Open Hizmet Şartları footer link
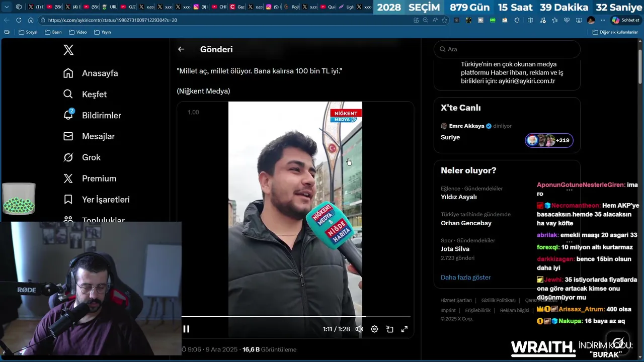Viewport: 644px width, 362px height. point(456,300)
